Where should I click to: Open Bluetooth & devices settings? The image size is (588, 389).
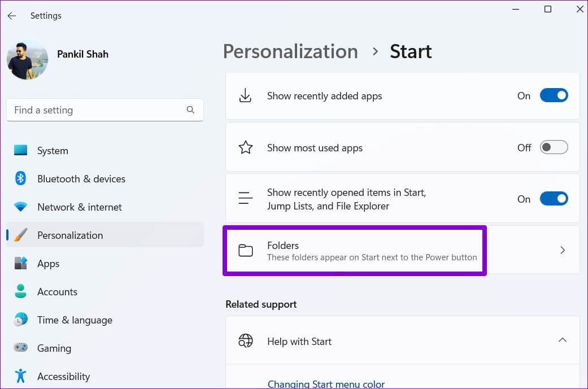105,178
